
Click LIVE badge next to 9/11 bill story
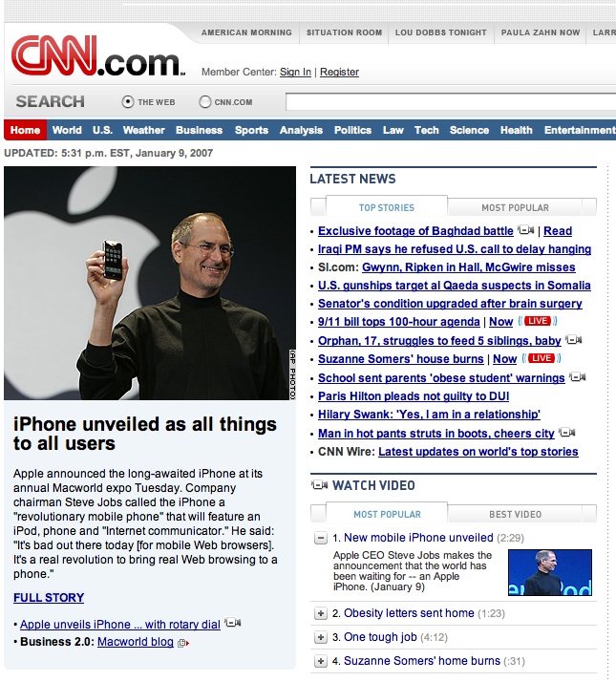click(538, 321)
